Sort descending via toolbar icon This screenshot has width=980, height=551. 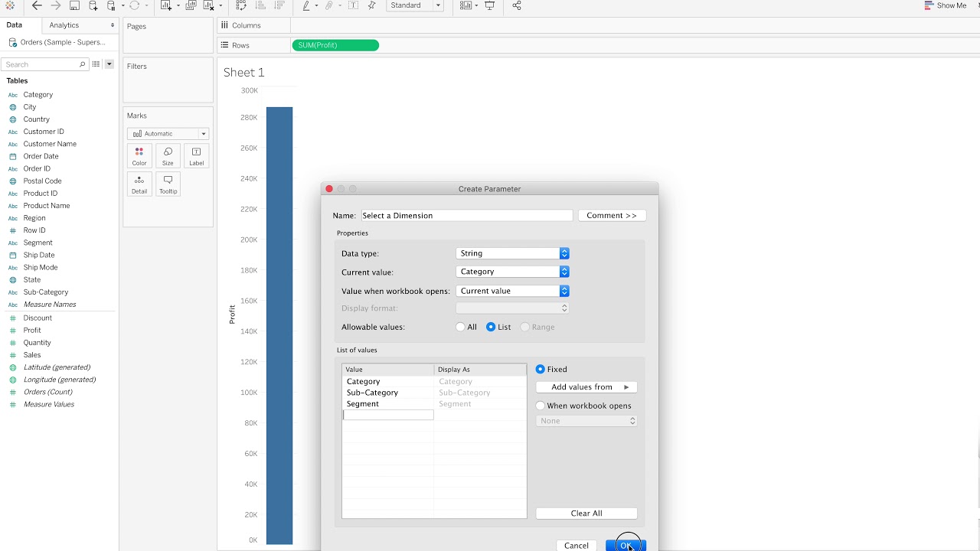tap(279, 5)
